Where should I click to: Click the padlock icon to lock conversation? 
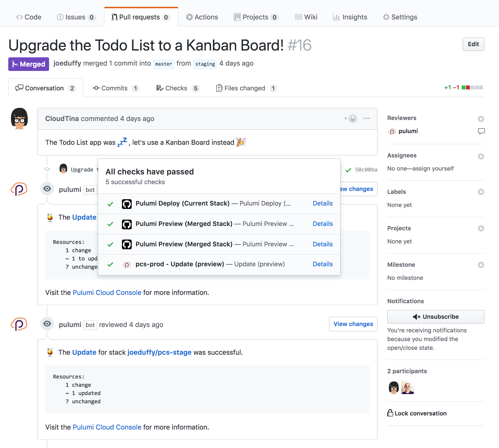pyautogui.click(x=390, y=413)
